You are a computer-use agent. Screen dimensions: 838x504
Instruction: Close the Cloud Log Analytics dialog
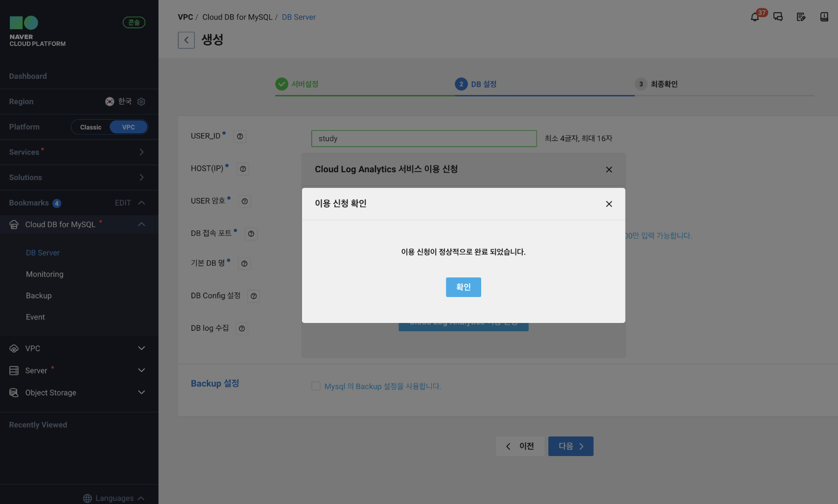tap(609, 169)
